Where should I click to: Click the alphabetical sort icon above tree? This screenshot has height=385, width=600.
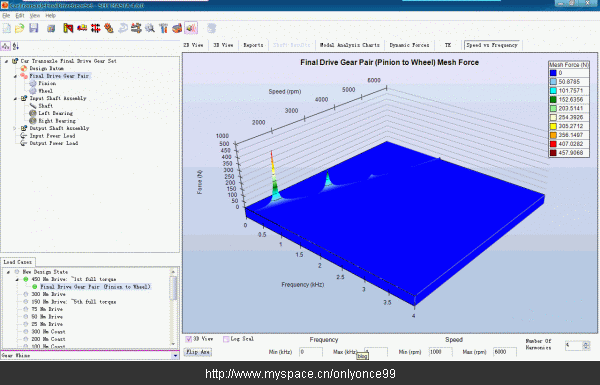click(x=16, y=46)
